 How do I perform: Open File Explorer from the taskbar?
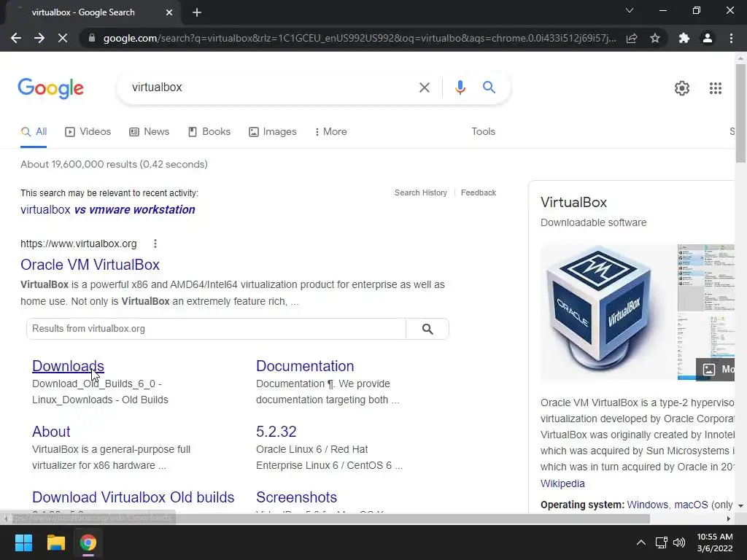tap(55, 542)
